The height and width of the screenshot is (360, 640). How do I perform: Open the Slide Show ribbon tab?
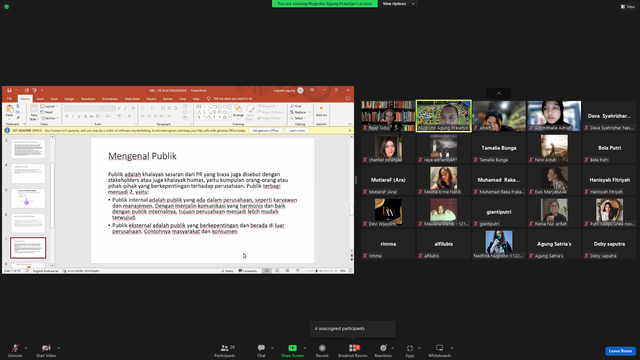coord(132,99)
